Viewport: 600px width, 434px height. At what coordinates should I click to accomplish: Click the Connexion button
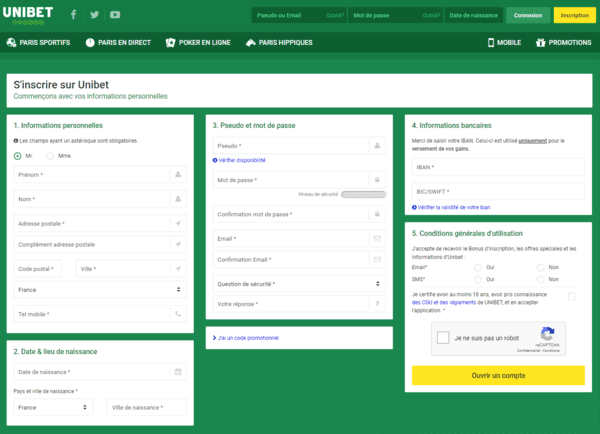[x=528, y=15]
